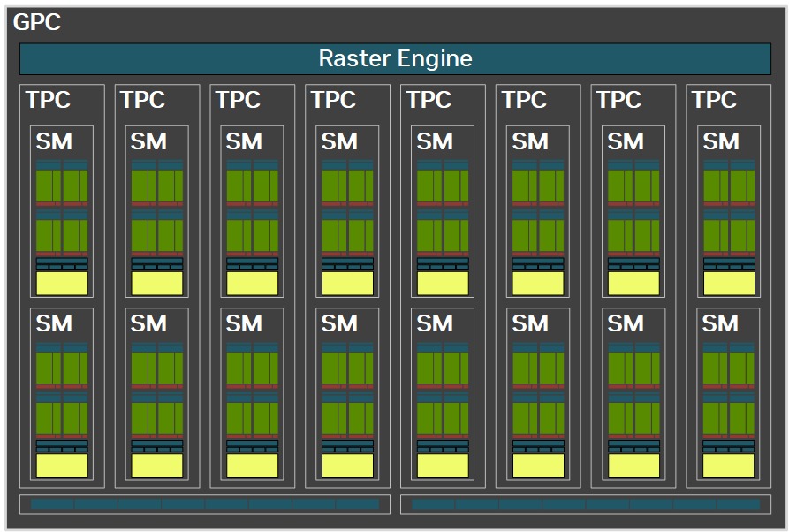This screenshot has width=789, height=532.
Task: Select the last TPC label on the right
Action: [x=714, y=100]
